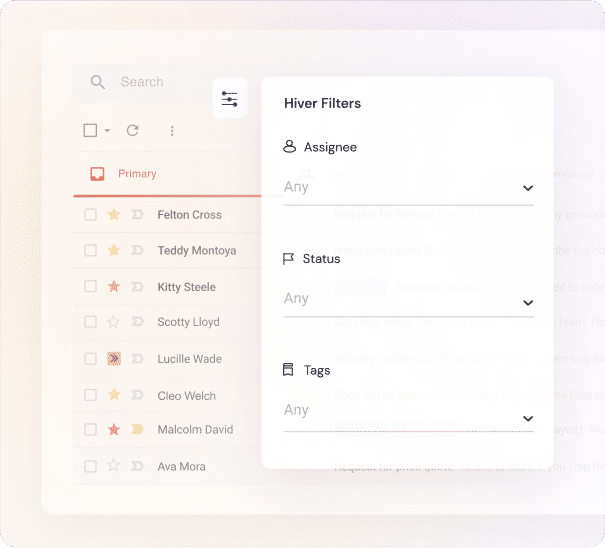Star the Scotty Lloyd email
The image size is (605, 548).
click(113, 321)
